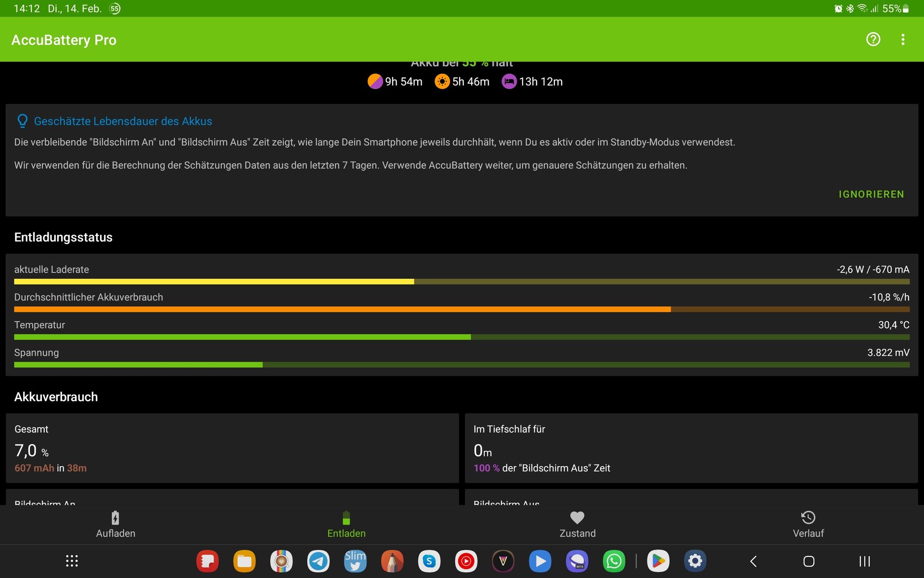This screenshot has height=578, width=924.
Task: Dismiss the tip with IGNORIEREN
Action: coord(871,194)
